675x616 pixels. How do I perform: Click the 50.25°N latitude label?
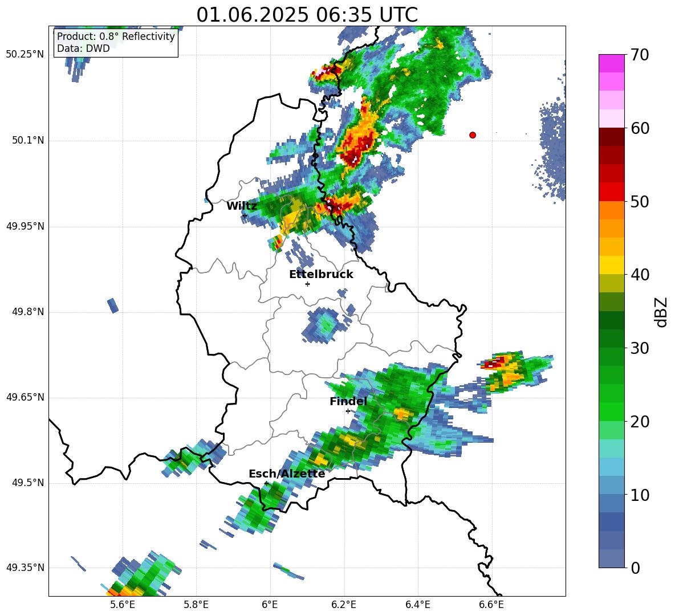point(25,55)
